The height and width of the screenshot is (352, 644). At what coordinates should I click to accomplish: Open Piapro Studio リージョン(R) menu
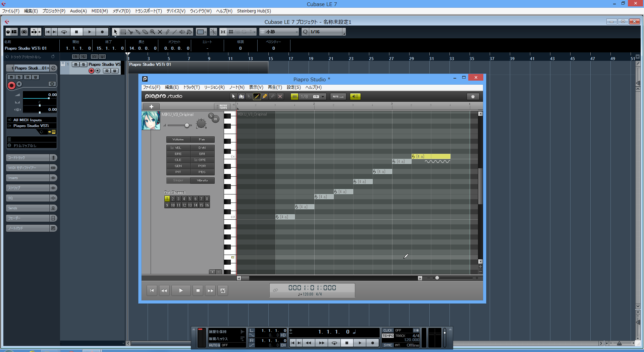[x=214, y=87]
